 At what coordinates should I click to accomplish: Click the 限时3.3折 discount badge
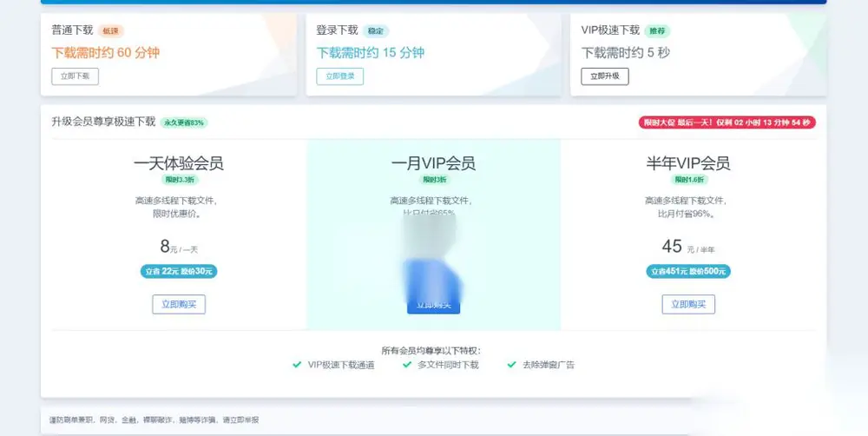coord(179,180)
